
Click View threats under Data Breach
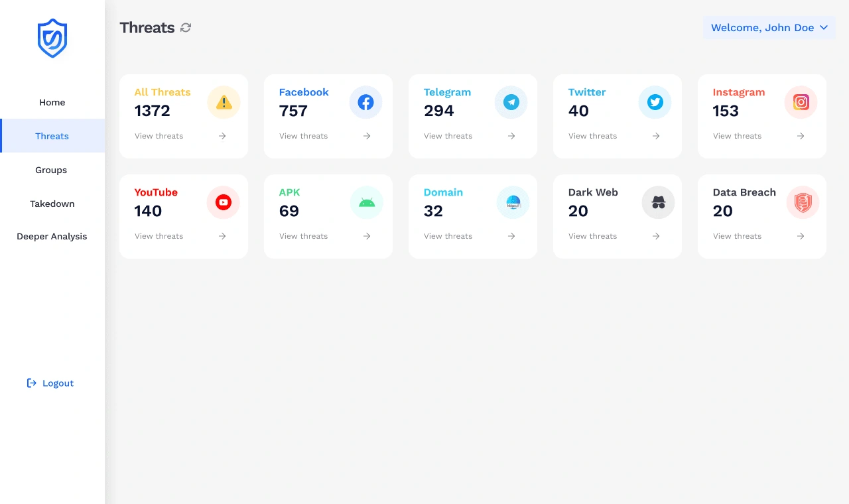click(738, 236)
